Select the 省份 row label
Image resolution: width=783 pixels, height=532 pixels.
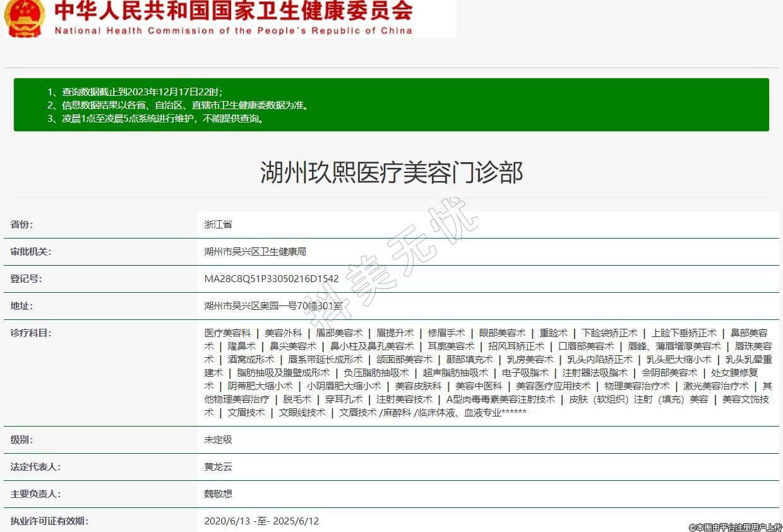tap(21, 225)
